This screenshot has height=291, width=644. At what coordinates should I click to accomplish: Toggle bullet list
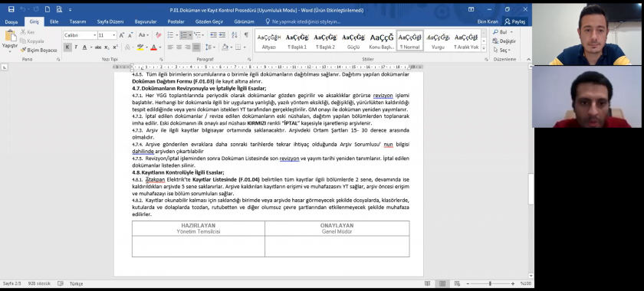170,35
